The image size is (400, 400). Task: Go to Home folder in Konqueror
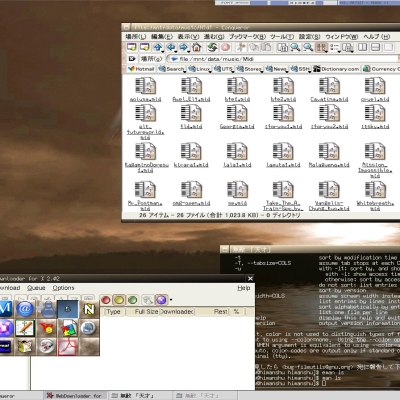tap(197, 47)
